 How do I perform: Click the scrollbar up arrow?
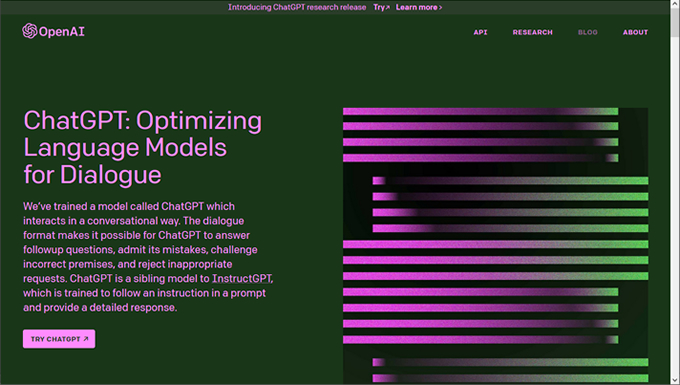[675, 3]
